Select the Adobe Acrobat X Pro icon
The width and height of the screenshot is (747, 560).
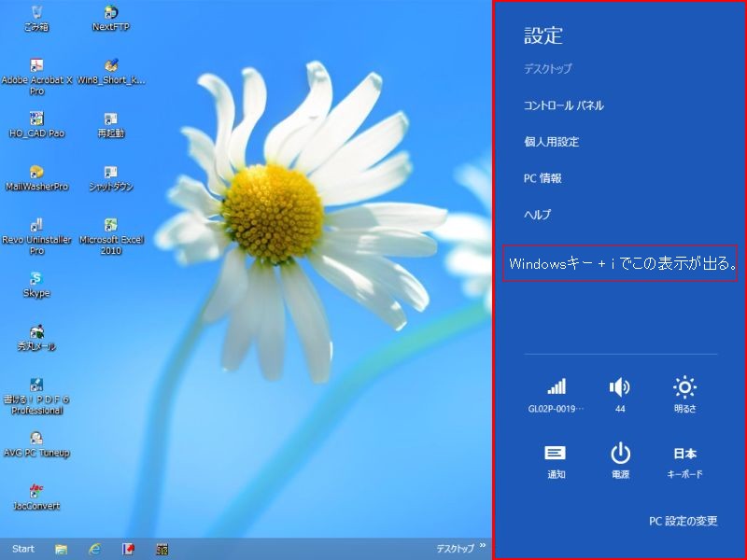point(36,66)
